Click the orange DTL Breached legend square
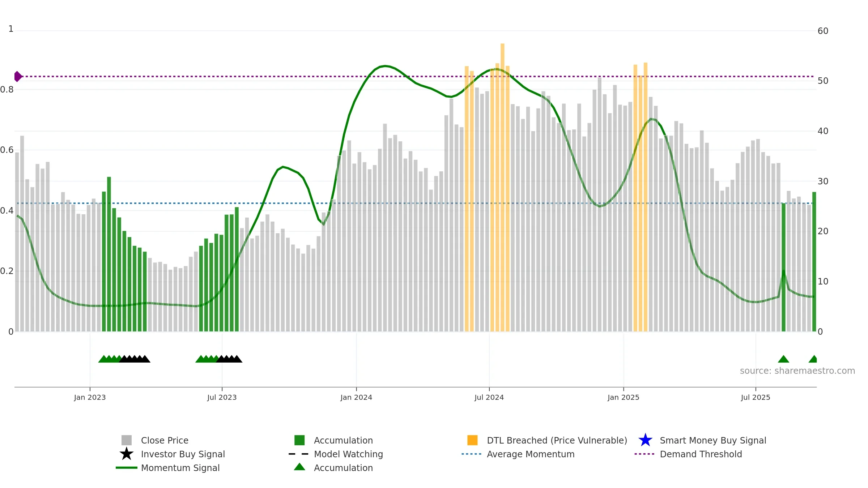This screenshot has width=868, height=488. point(472,440)
